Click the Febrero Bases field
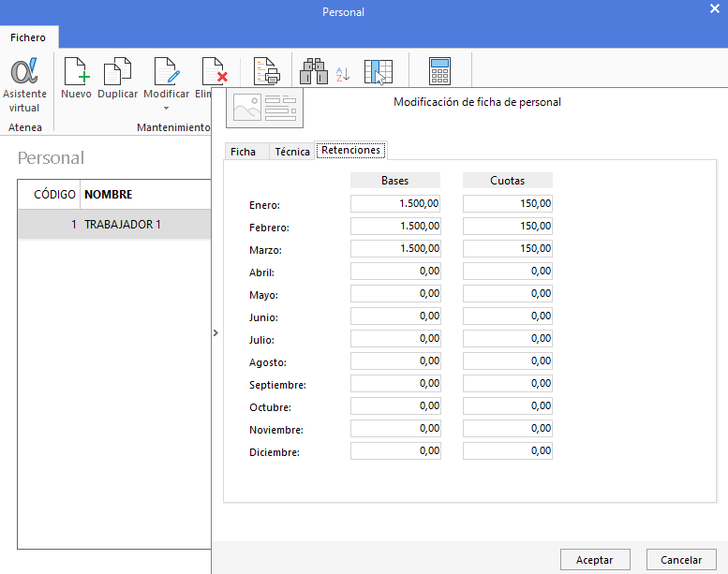Screen dimensions: 728x574 (395, 226)
